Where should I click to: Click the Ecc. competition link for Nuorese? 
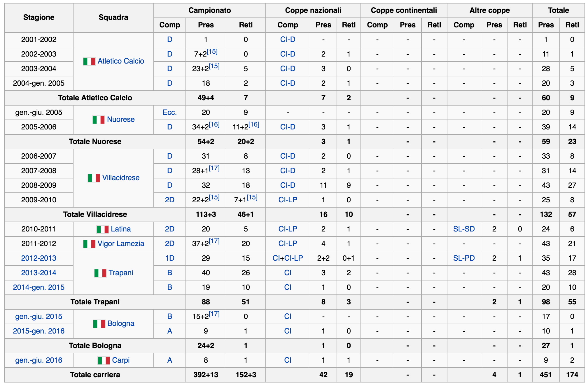[x=170, y=113]
